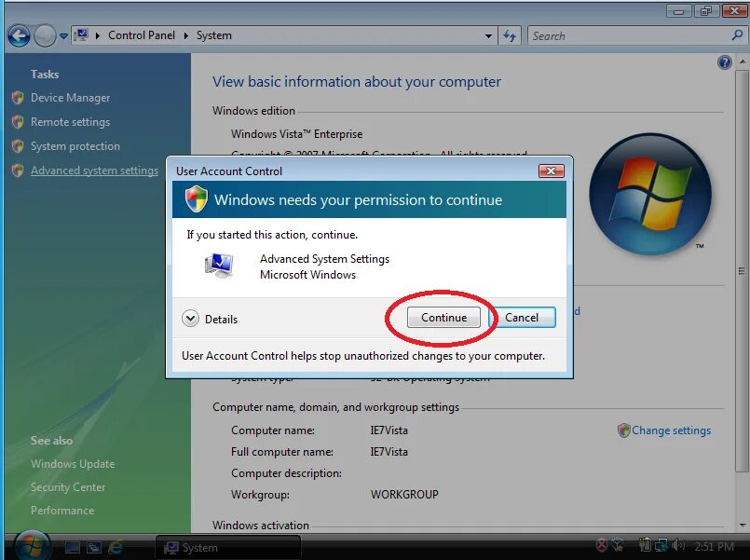Open Advanced system settings link
750x560 pixels.
pos(94,171)
